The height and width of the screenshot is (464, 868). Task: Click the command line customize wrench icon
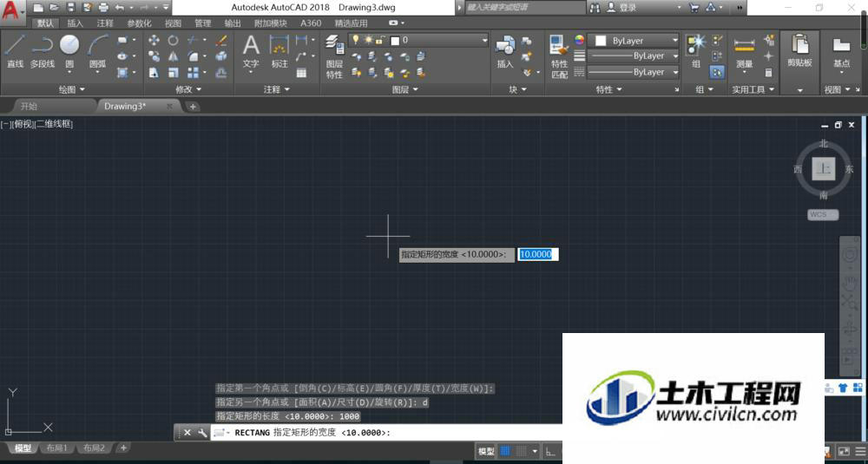click(202, 433)
